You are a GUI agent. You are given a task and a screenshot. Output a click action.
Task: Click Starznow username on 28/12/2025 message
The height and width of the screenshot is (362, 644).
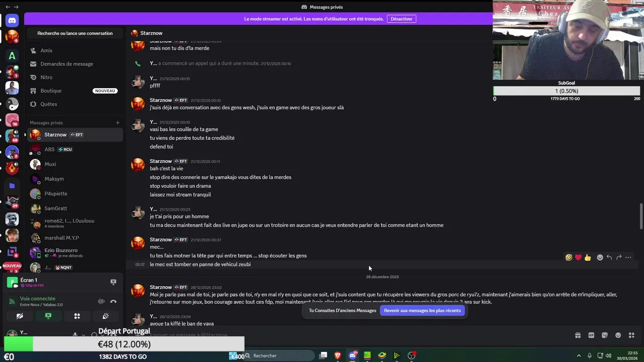(161, 287)
